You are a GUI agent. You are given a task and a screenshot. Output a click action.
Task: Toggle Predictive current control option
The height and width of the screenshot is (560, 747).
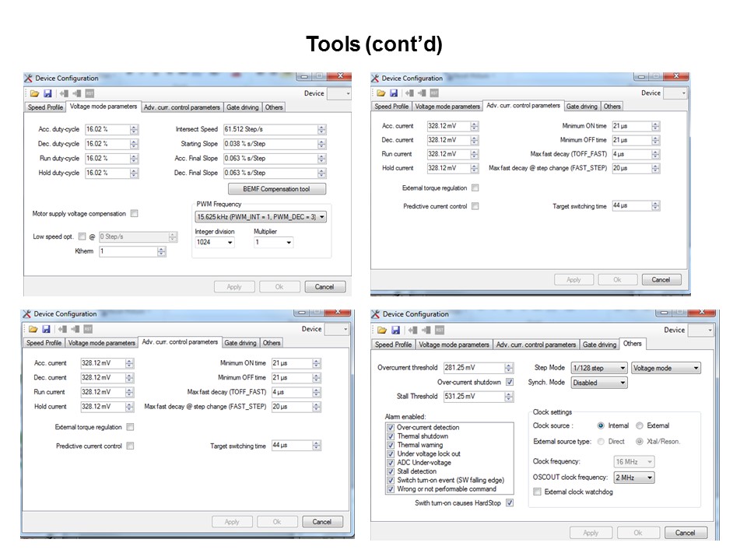130,445
